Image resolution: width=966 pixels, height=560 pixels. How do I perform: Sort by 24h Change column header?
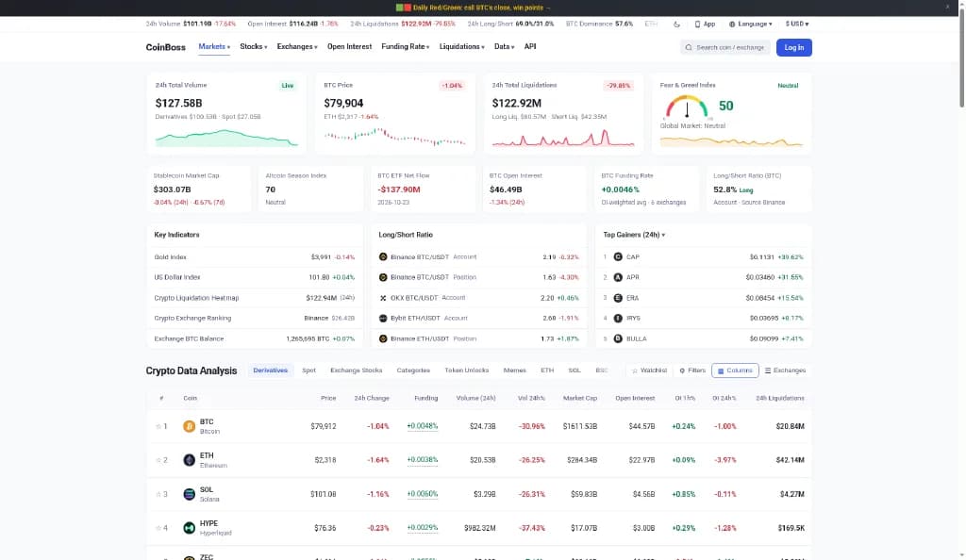pyautogui.click(x=372, y=398)
